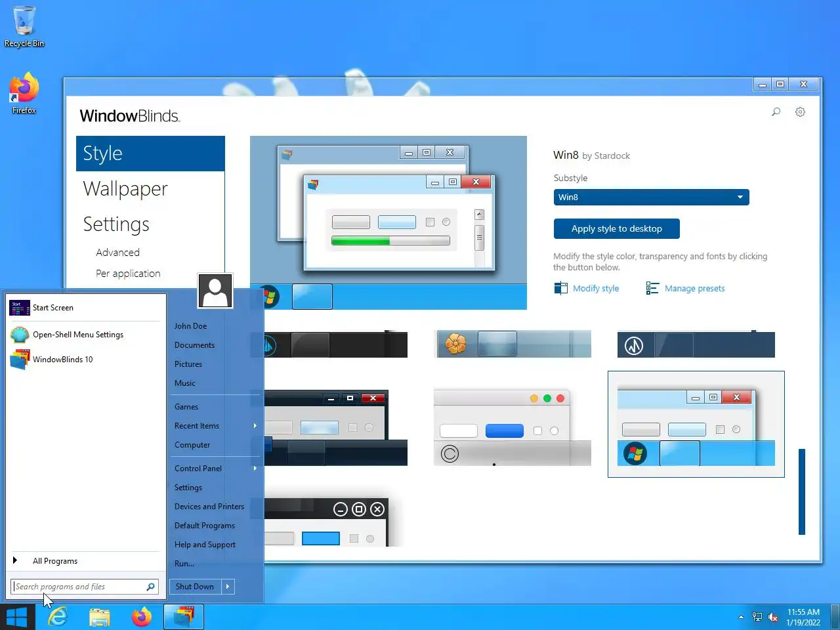Click the network tray icon
The image size is (840, 630).
coord(757,617)
